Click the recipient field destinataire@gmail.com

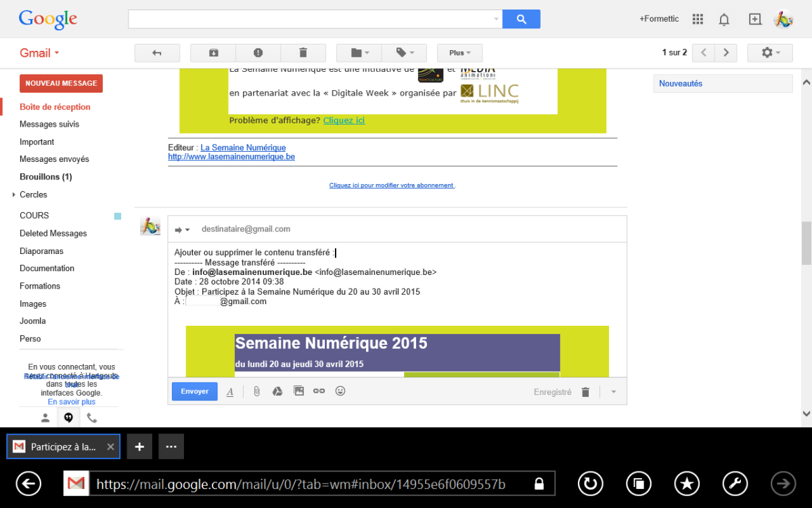(x=246, y=229)
